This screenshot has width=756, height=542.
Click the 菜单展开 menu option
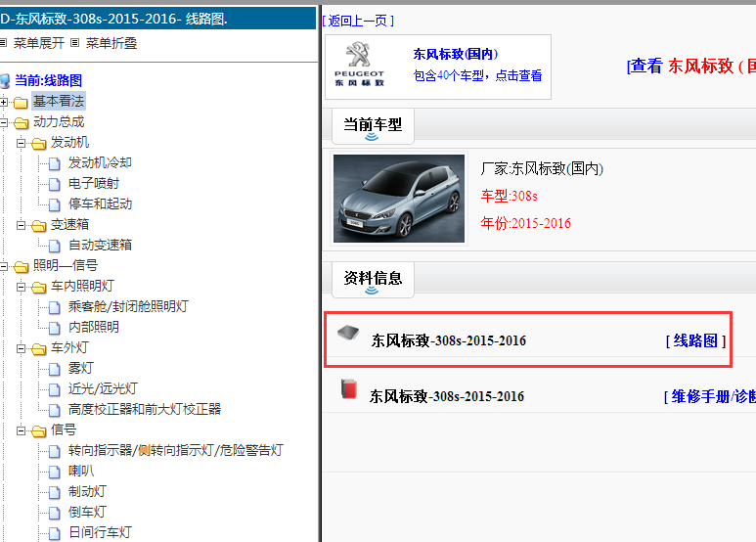(38, 43)
